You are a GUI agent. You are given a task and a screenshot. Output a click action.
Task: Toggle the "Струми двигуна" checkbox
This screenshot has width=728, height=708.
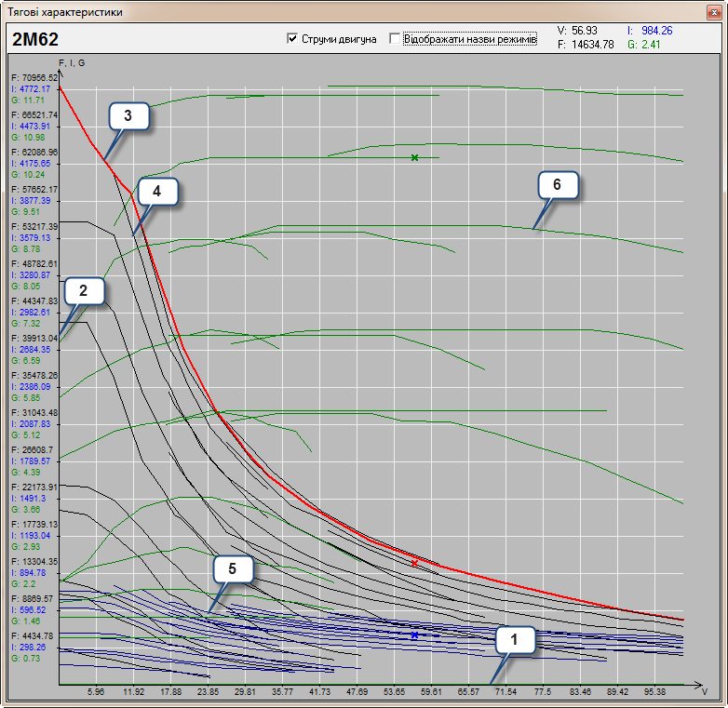pyautogui.click(x=293, y=39)
